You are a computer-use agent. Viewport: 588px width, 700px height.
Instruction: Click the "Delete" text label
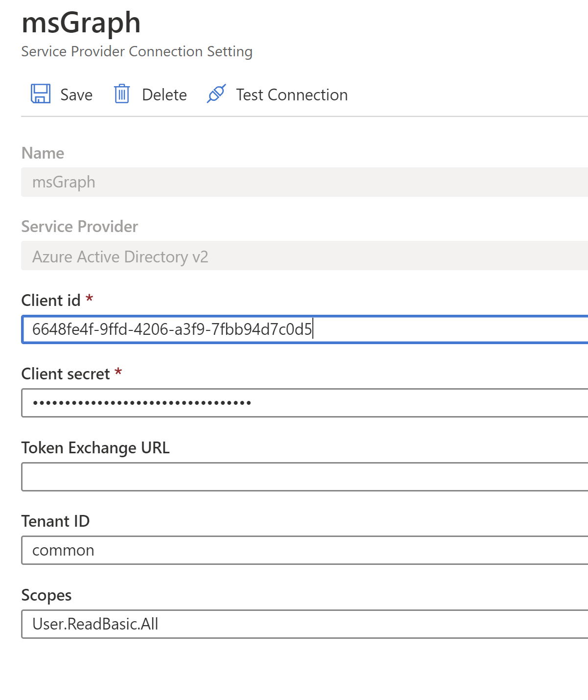(x=165, y=95)
